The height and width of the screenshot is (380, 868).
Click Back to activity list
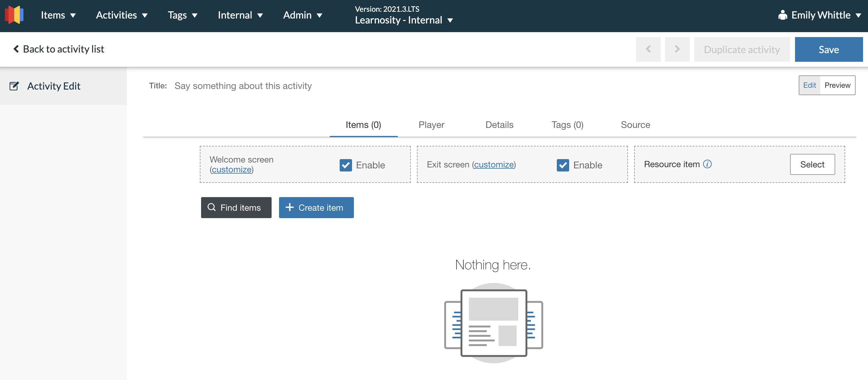click(59, 49)
